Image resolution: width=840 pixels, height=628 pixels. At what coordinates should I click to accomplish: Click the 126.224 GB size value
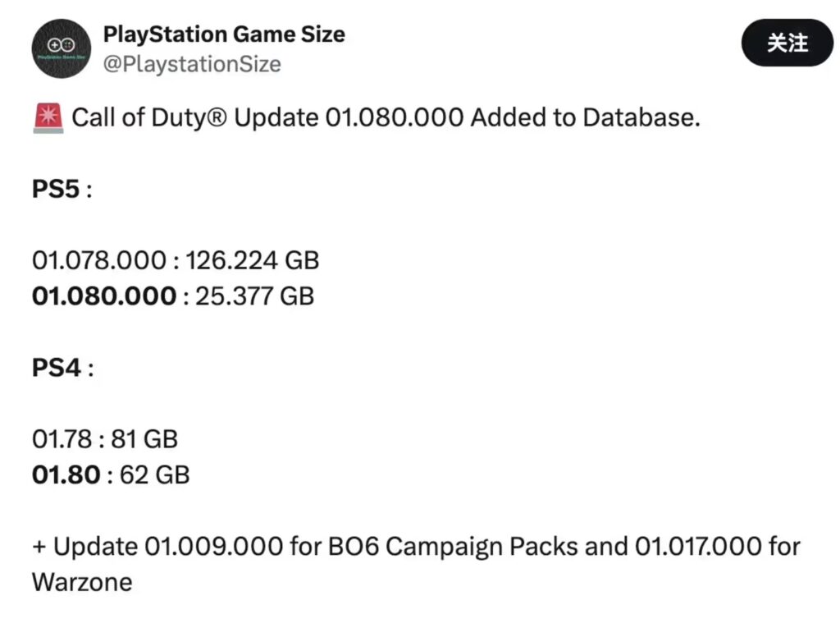click(253, 260)
